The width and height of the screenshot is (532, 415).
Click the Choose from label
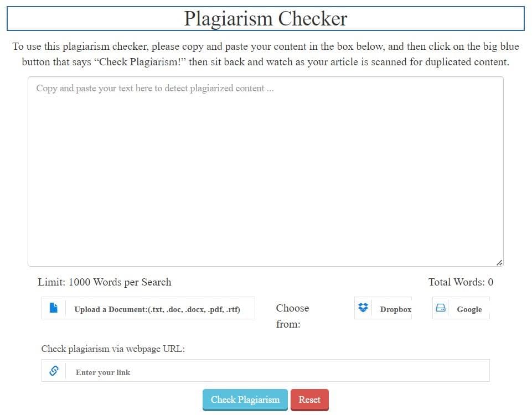point(292,316)
